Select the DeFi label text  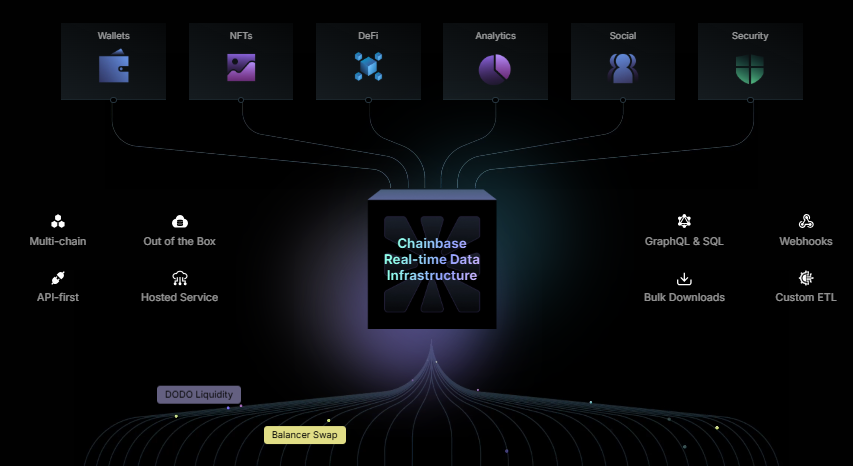[x=368, y=36]
